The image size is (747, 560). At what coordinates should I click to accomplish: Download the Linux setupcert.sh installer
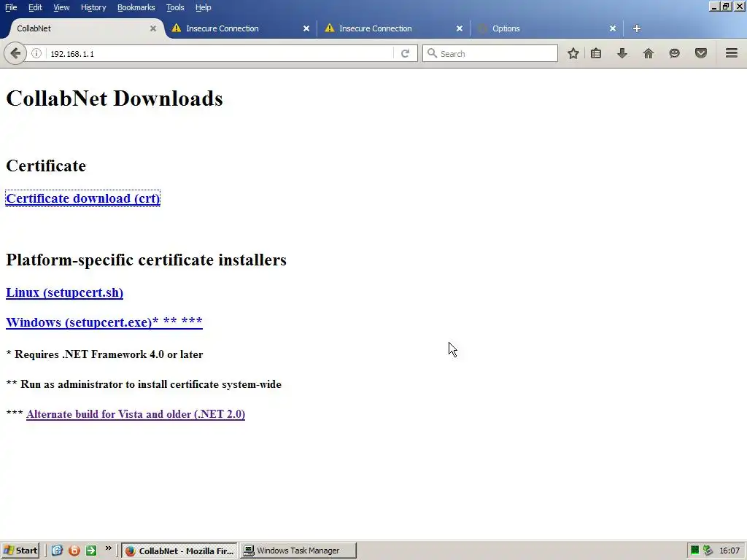coord(64,292)
